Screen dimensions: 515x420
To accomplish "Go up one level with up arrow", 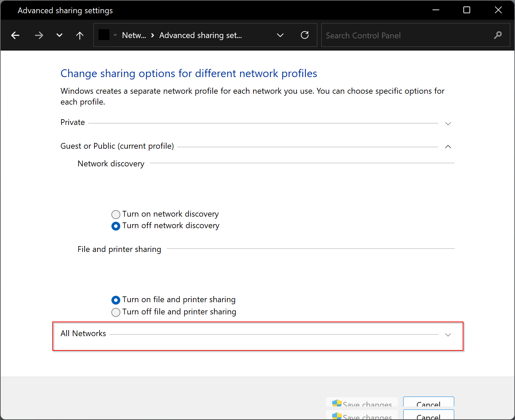I will pyautogui.click(x=80, y=35).
